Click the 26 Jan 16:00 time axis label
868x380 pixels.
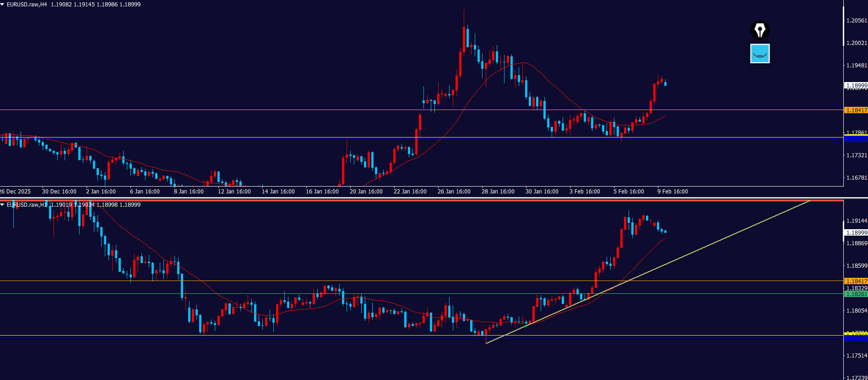point(454,192)
